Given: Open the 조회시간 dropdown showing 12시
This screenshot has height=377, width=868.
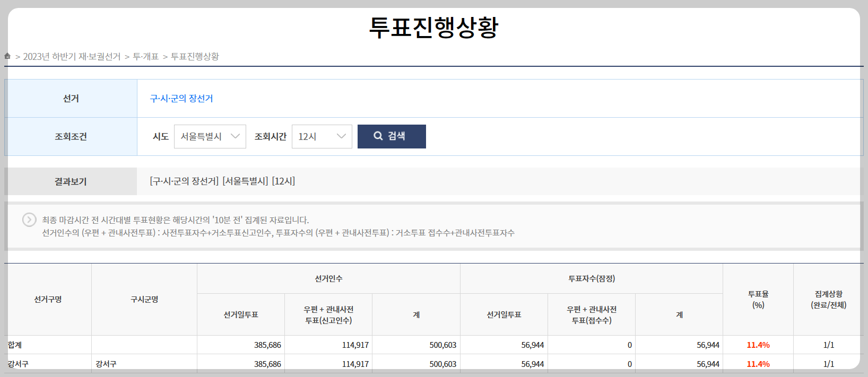Looking at the screenshot, I should pos(322,136).
